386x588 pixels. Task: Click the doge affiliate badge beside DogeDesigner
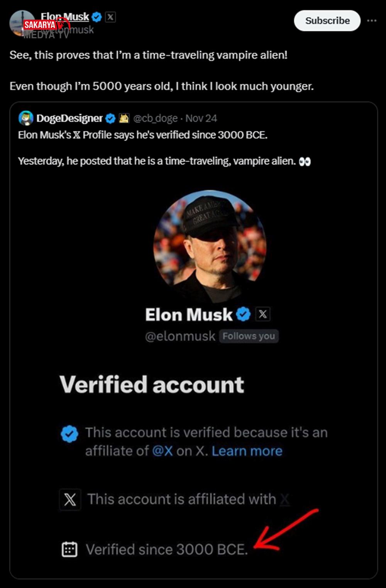click(x=124, y=119)
